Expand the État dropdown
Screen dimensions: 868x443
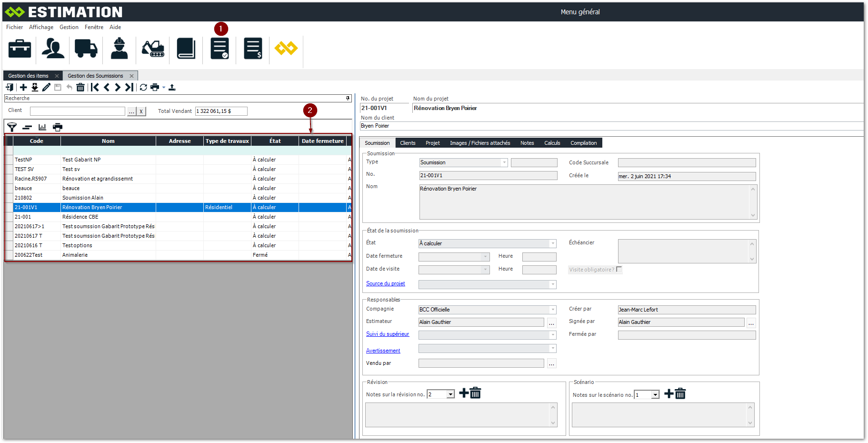tap(553, 243)
